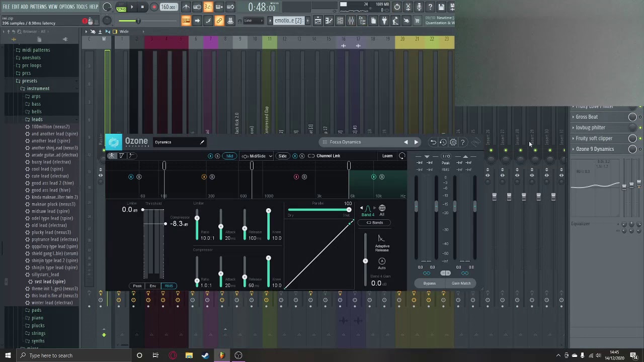The image size is (644, 362).
Task: Open Steam from the Windows taskbar
Action: click(x=205, y=355)
